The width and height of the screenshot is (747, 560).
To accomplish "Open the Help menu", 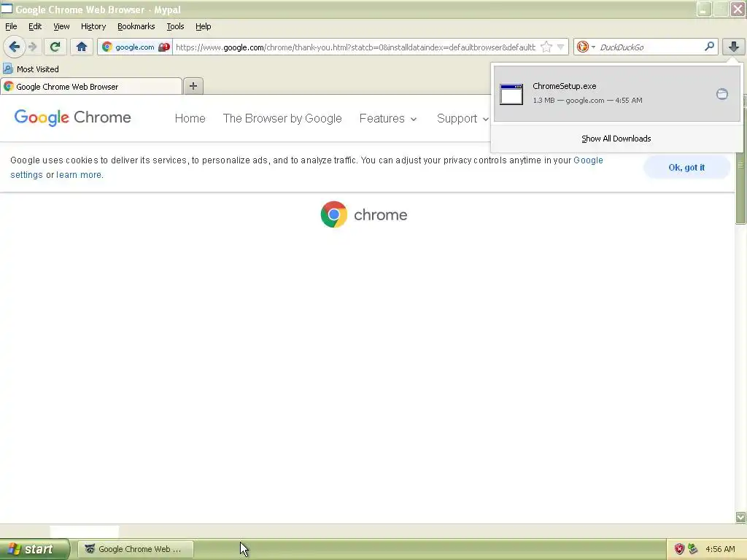I will [x=204, y=26].
